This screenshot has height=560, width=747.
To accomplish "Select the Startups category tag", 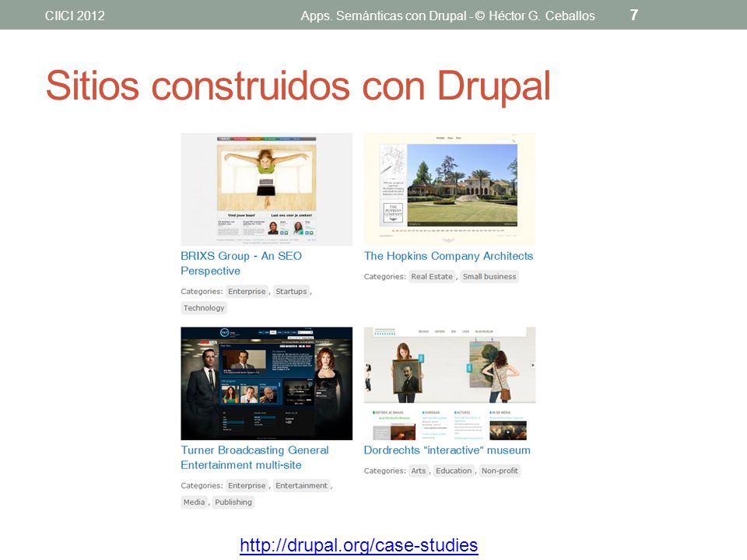I will point(291,292).
